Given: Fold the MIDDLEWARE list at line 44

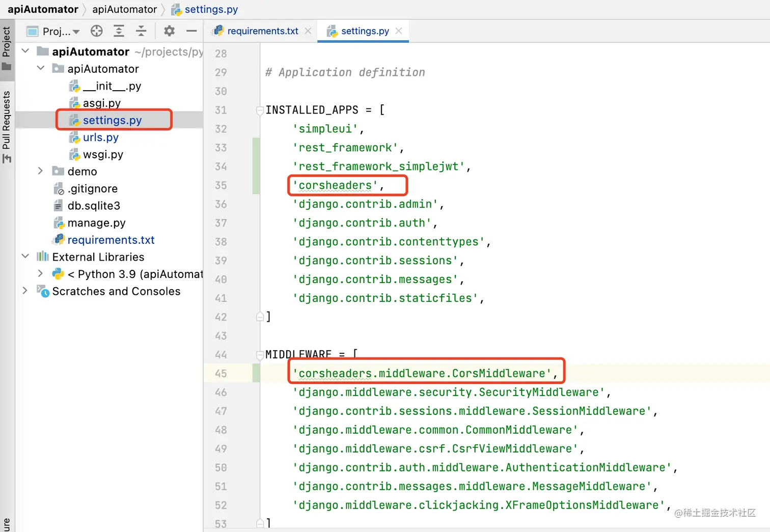Looking at the screenshot, I should click(x=260, y=354).
